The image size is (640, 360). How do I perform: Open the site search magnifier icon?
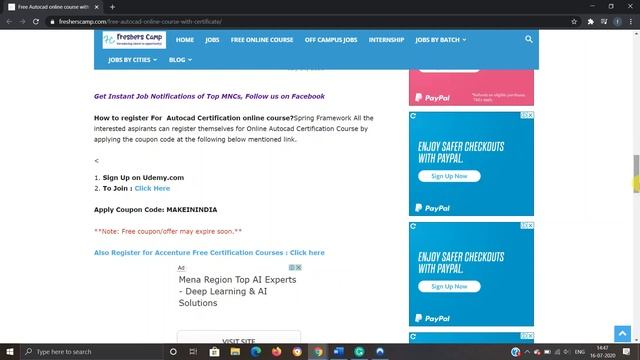coord(529,39)
